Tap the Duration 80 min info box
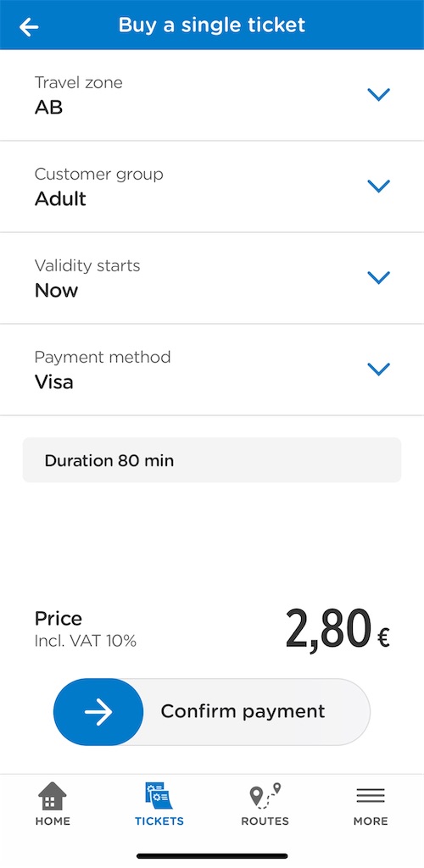This screenshot has height=868, width=424. pos(212,460)
